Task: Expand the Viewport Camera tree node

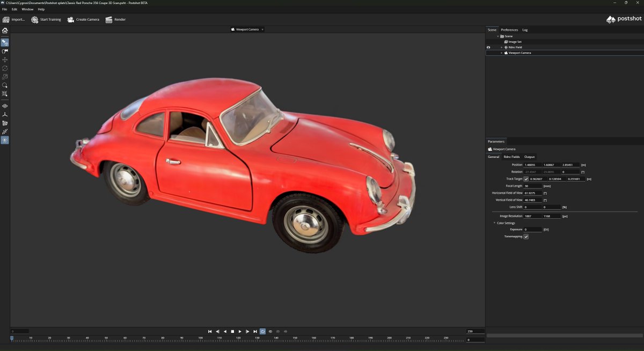Action: tap(502, 53)
